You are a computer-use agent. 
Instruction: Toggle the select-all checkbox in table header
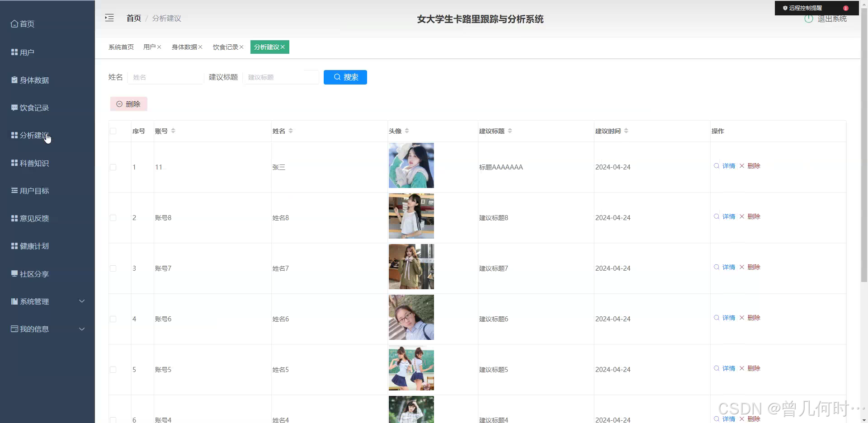point(113,131)
